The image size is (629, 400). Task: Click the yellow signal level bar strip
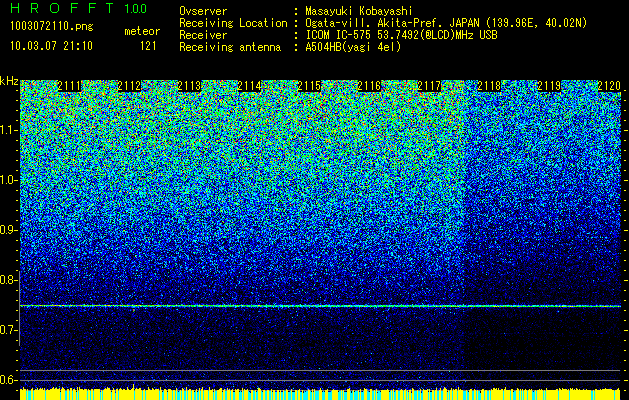321,394
